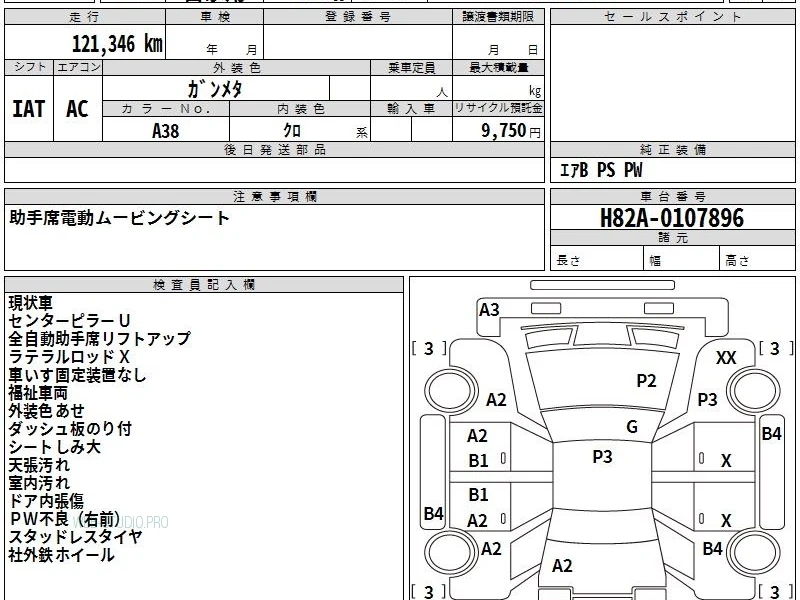Click the 室内汚れ note

pyautogui.click(x=39, y=483)
